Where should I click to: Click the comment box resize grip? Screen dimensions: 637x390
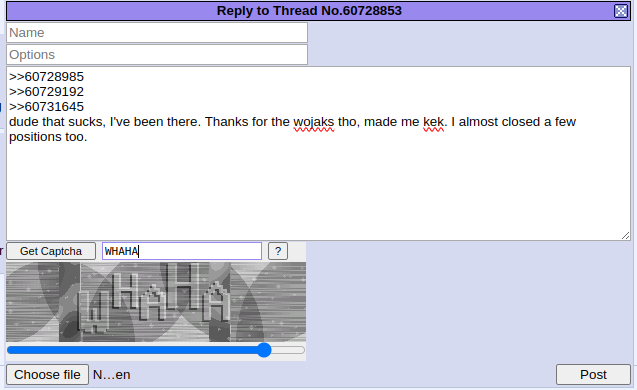point(626,236)
